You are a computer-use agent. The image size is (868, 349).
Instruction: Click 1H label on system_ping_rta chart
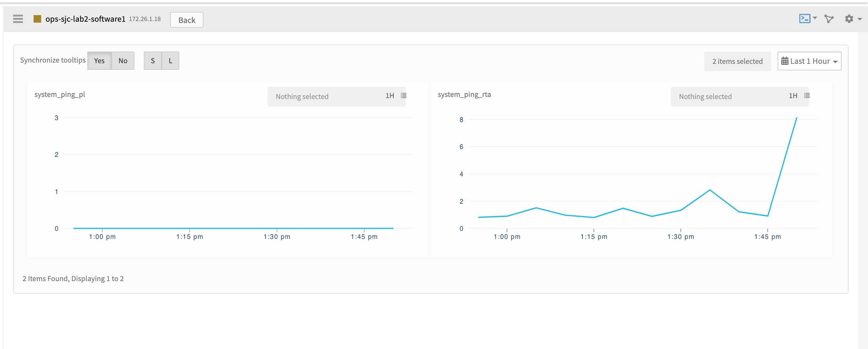point(793,96)
